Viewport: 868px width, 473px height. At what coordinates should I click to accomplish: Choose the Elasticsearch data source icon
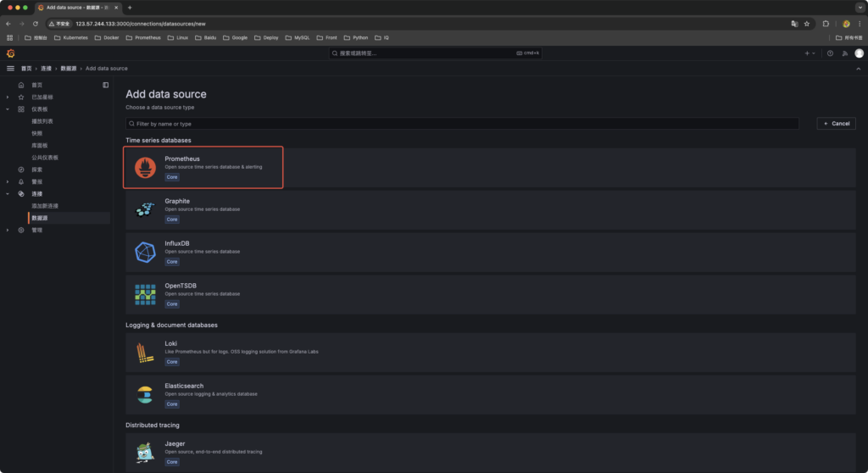(145, 394)
